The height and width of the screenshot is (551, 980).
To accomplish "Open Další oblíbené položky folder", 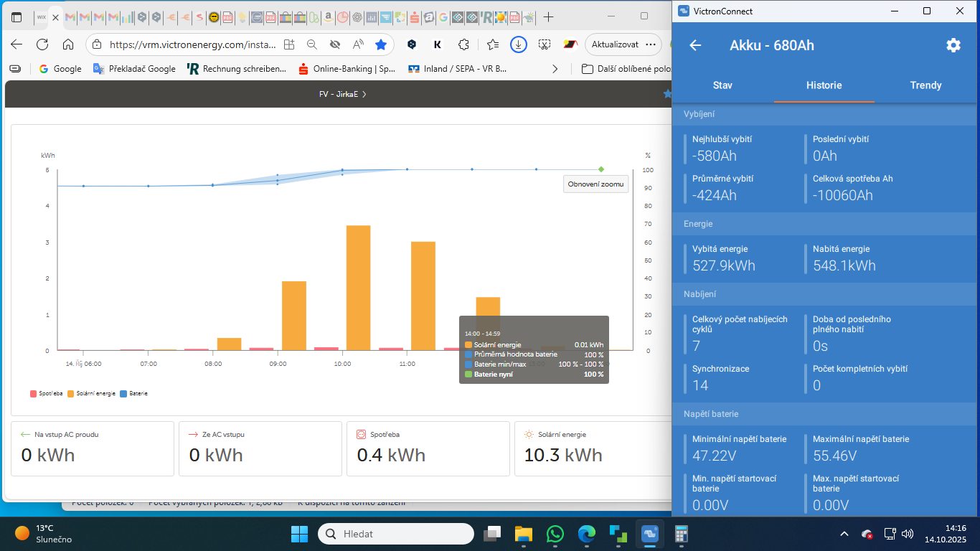I will point(626,69).
